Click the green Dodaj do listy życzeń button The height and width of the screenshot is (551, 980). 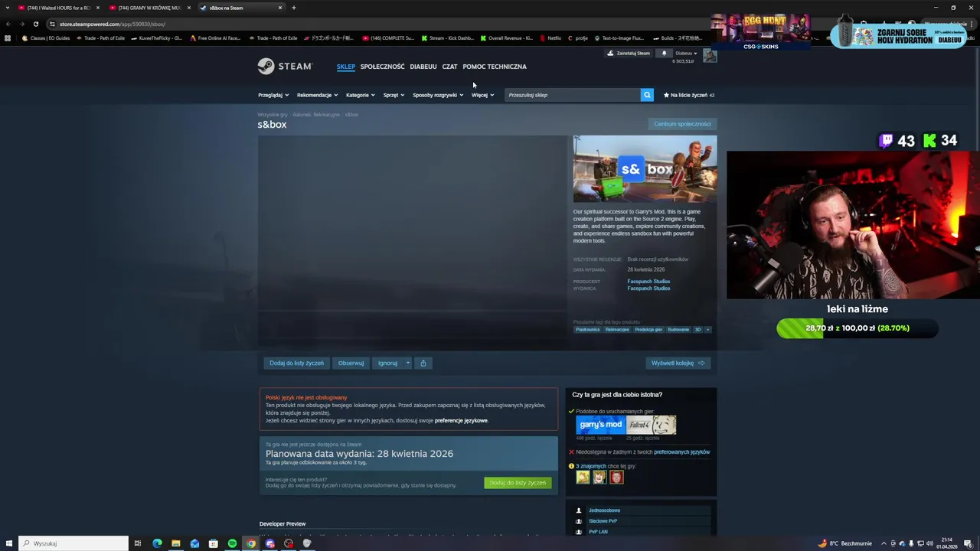(x=518, y=483)
